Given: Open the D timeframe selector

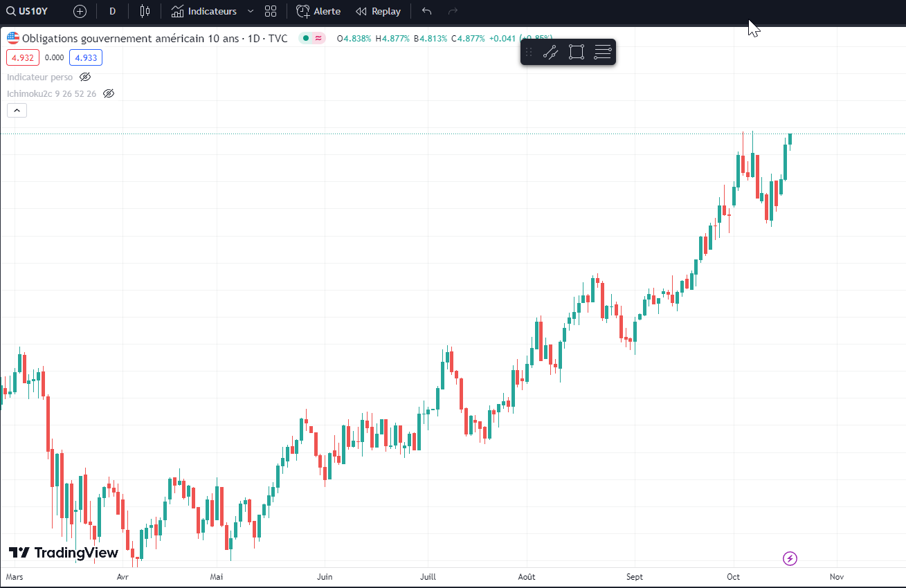Looking at the screenshot, I should click(112, 11).
